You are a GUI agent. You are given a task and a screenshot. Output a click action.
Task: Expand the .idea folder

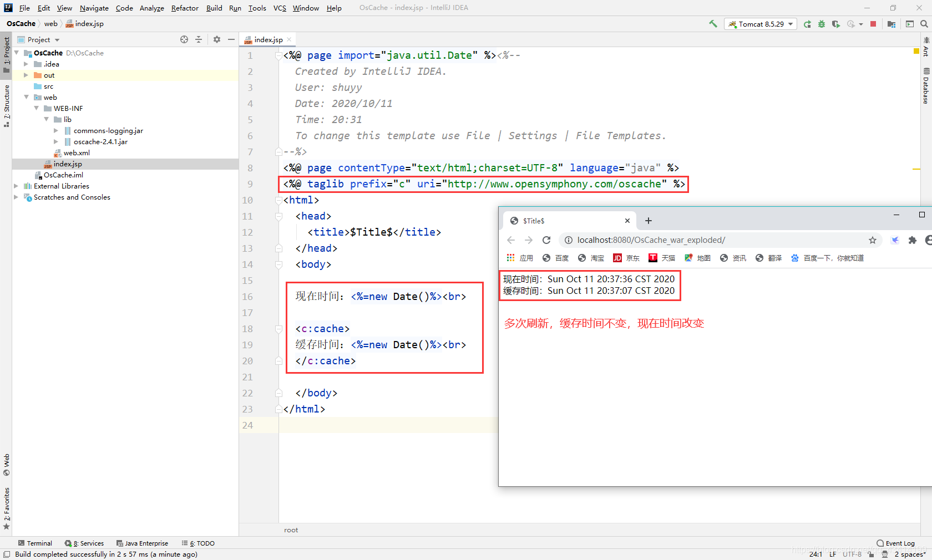tap(26, 64)
